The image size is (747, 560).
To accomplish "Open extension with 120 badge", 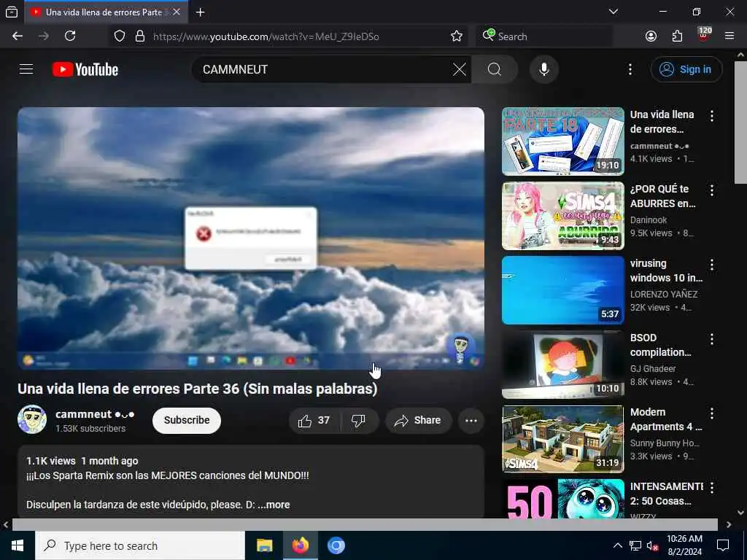I will click(x=704, y=35).
